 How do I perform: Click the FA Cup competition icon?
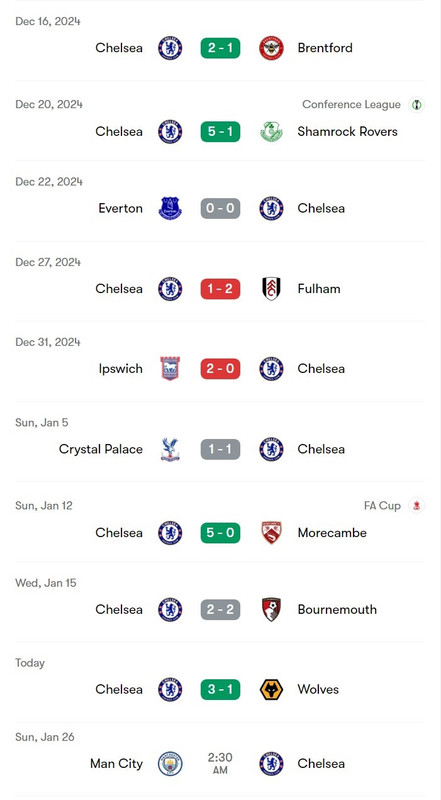point(416,506)
